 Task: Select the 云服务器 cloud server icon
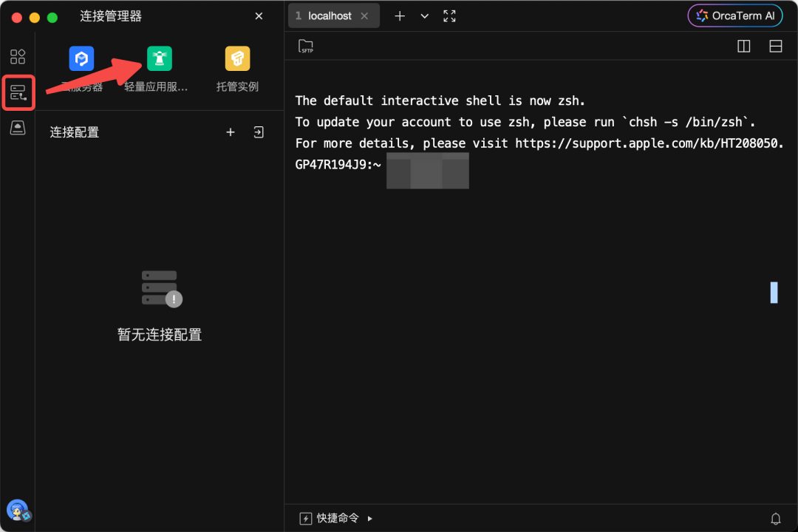(x=81, y=58)
